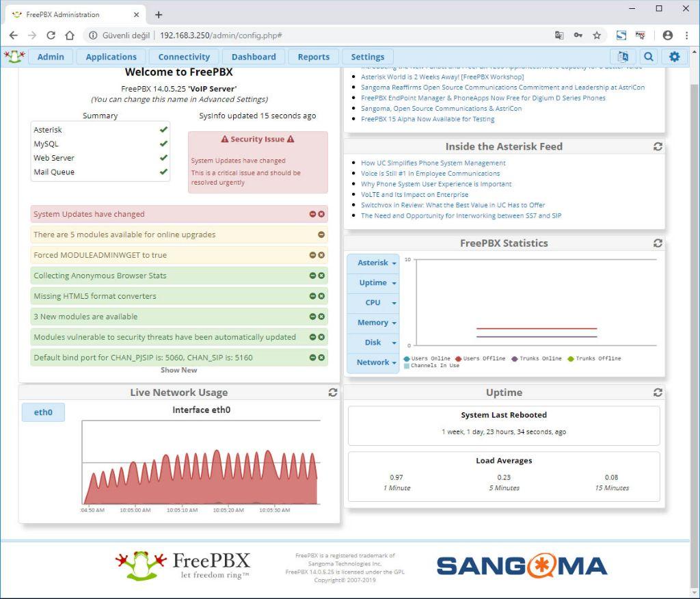Switch to the Reports menu
The width and height of the screenshot is (700, 599).
pos(313,57)
